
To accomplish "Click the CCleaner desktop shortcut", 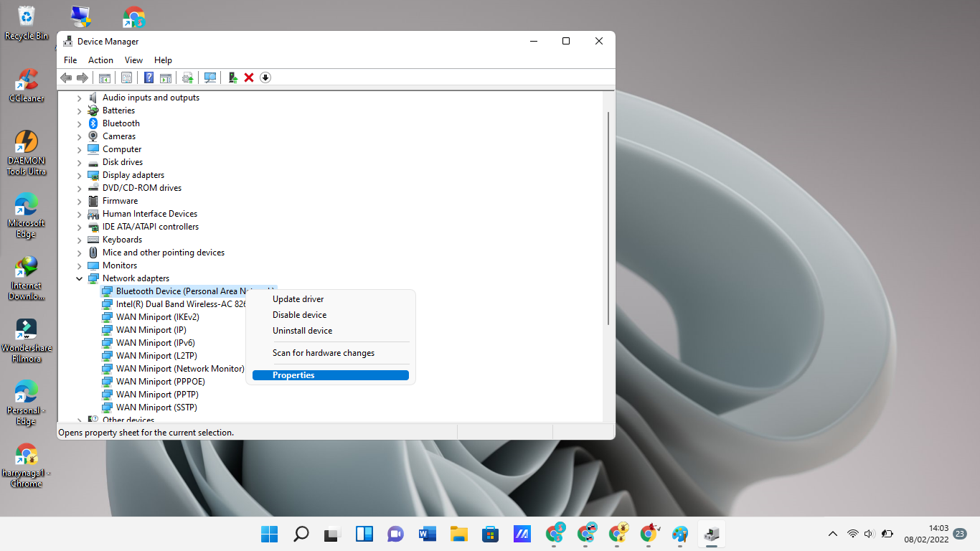I will (x=27, y=86).
